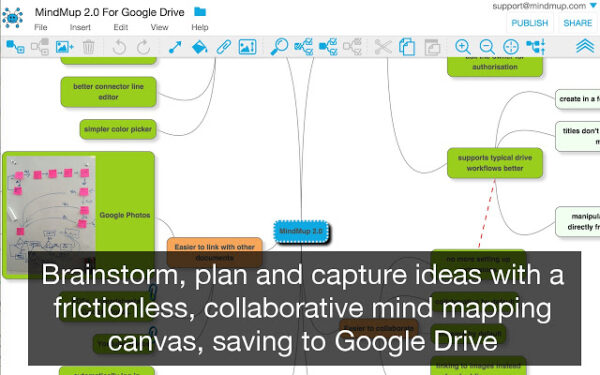Open the Edit menu
The height and width of the screenshot is (375, 600).
(121, 27)
